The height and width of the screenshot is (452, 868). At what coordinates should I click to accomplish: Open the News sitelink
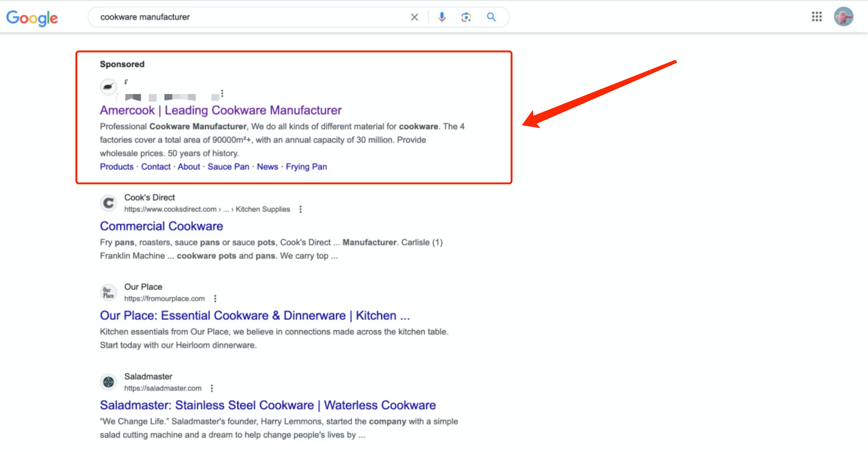[x=267, y=167]
